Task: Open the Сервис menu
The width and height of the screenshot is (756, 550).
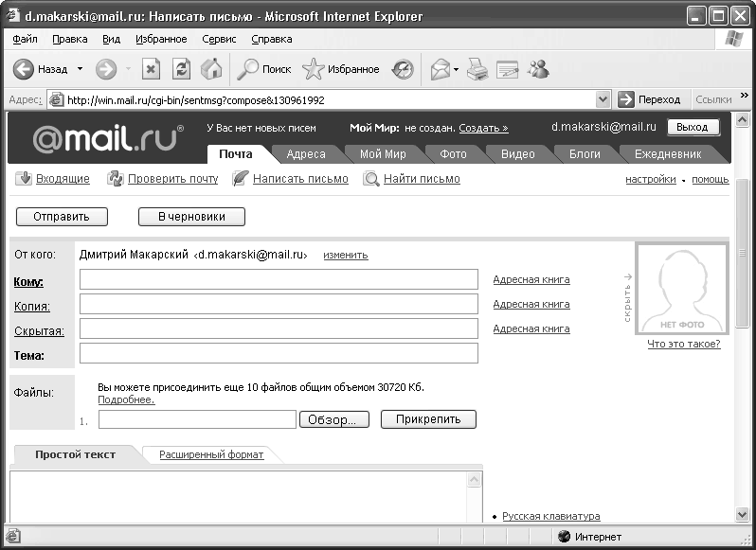Action: [219, 39]
